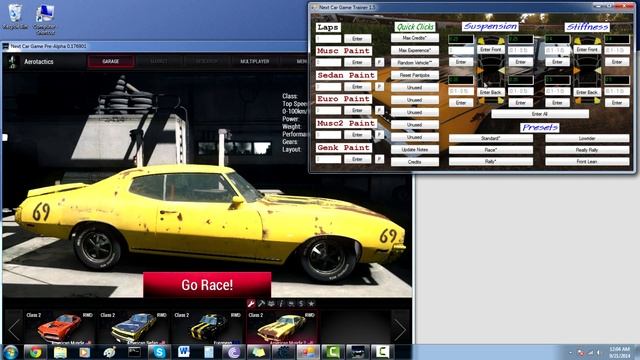Click the Enter All button
This screenshot has width=640, height=360.
click(x=540, y=114)
